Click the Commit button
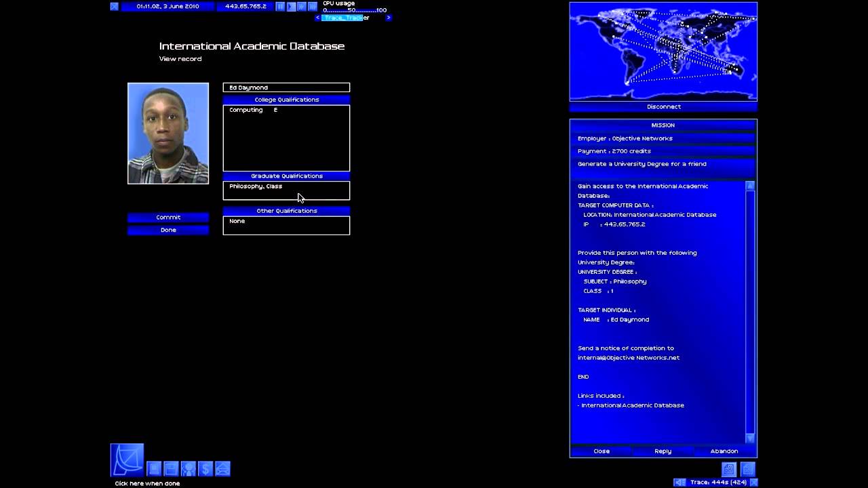The height and width of the screenshot is (488, 868). click(x=168, y=218)
